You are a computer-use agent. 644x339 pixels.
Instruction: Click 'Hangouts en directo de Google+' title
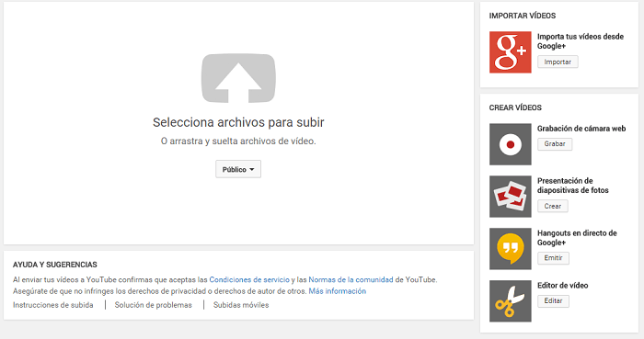(577, 238)
